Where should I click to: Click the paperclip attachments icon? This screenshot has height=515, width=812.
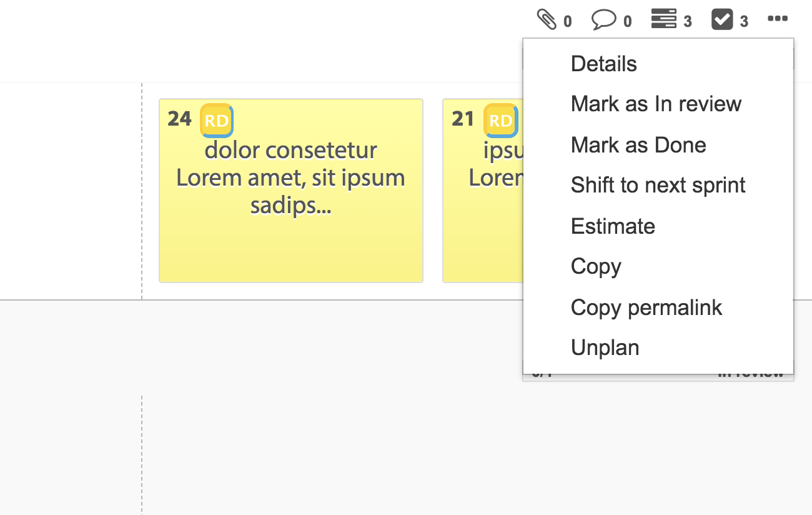tap(547, 20)
